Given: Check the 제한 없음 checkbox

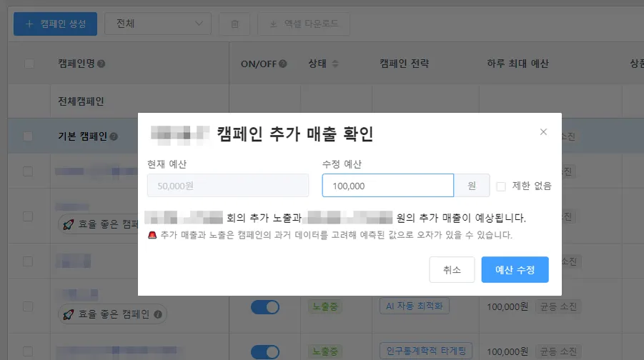Looking at the screenshot, I should point(501,186).
